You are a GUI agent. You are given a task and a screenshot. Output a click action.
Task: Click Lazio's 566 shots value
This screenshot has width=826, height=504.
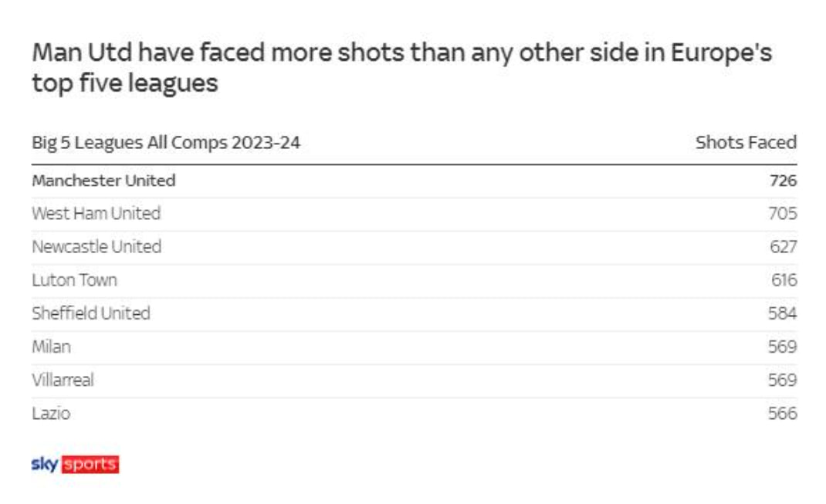coord(782,413)
